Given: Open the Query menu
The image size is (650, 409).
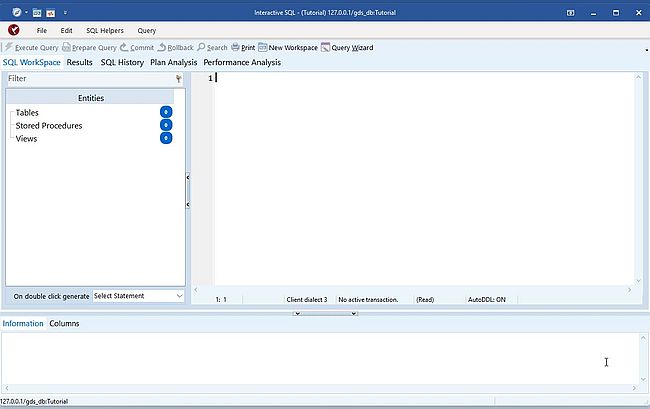Looking at the screenshot, I should [147, 31].
